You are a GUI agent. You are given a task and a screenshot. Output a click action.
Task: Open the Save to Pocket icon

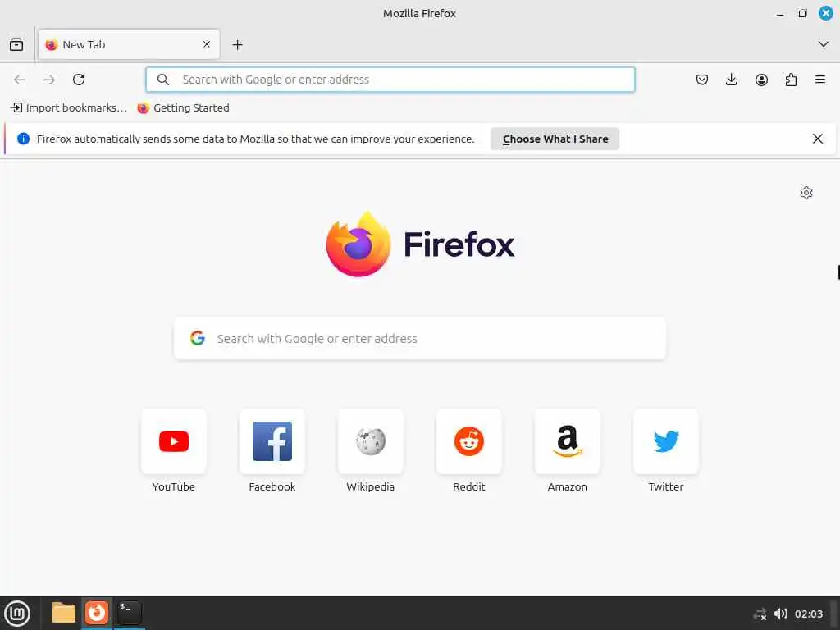tap(702, 80)
